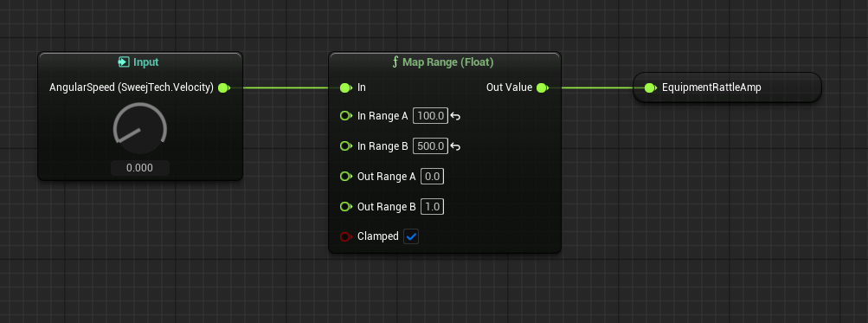Click the function icon on the Map Range header
The image size is (868, 323).
coord(395,62)
